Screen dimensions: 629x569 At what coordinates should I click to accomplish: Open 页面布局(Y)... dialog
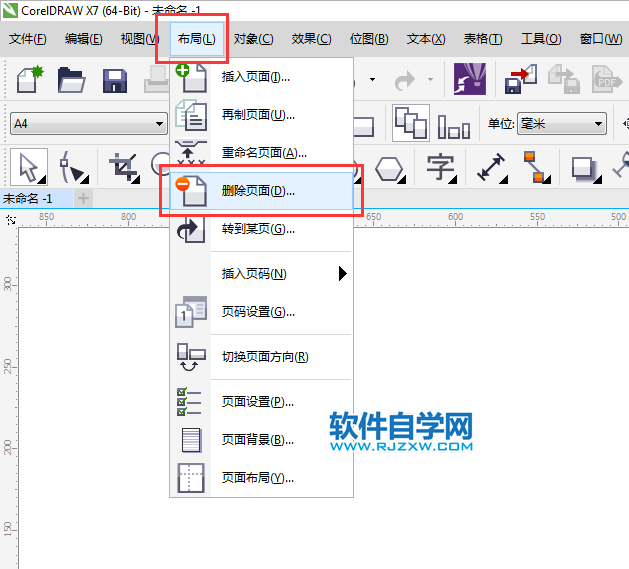pos(262,478)
